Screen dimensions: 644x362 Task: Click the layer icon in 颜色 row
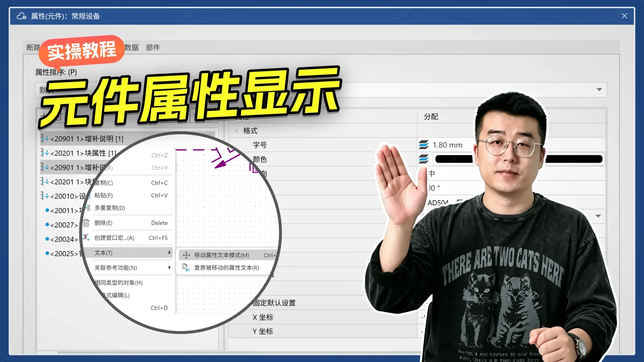[x=424, y=159]
